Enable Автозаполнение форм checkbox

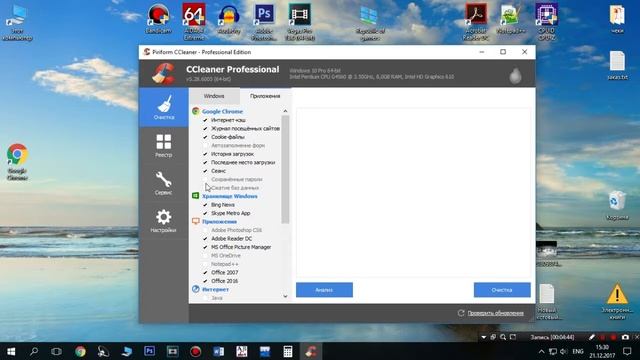(205, 145)
